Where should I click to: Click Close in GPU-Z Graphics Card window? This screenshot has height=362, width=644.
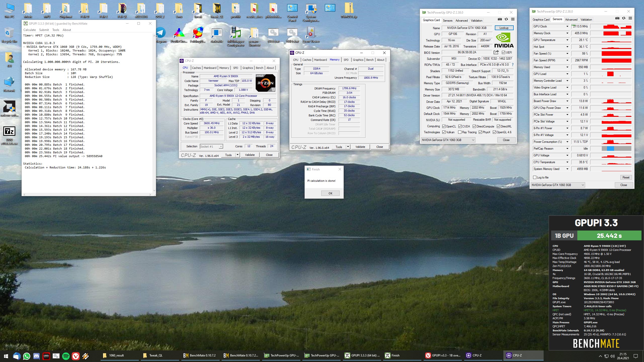pos(506,140)
